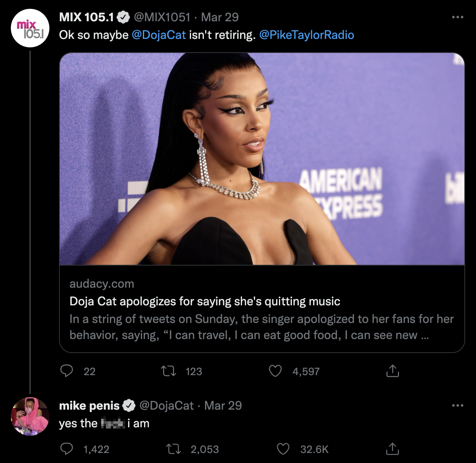The image size is (476, 463).
Task: Reply to the MIX 105.1 tweet
Action: [x=67, y=371]
